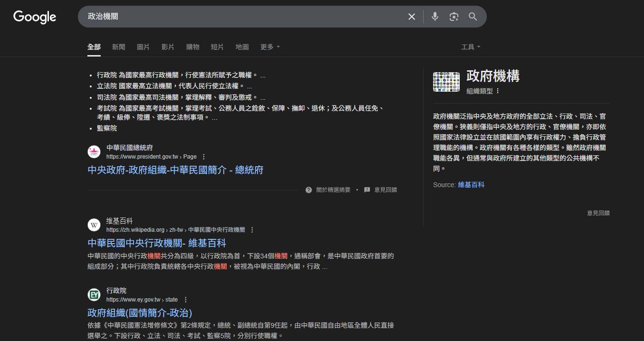The width and height of the screenshot is (644, 341).
Task: Click the 政府機構 panel title
Action: click(x=493, y=76)
